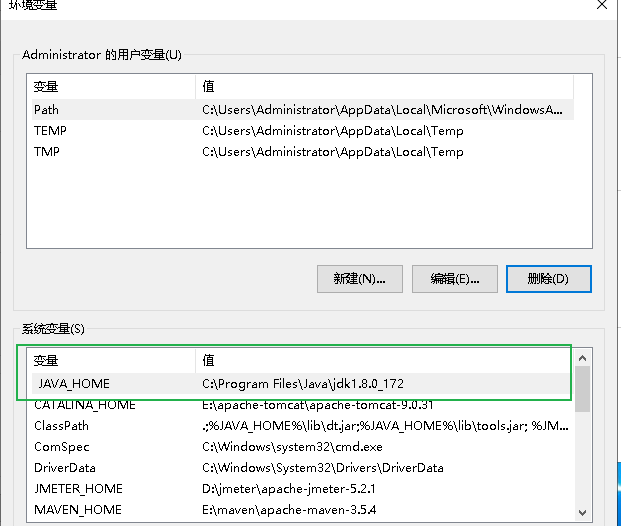The width and height of the screenshot is (621, 526).
Task: Click the Path value with the WindowsA... path
Action: [382, 110]
